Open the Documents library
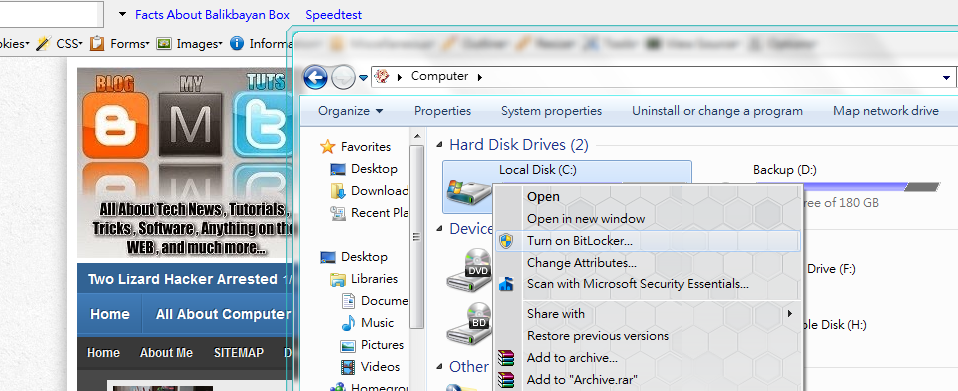This screenshot has height=391, width=958. point(384,301)
